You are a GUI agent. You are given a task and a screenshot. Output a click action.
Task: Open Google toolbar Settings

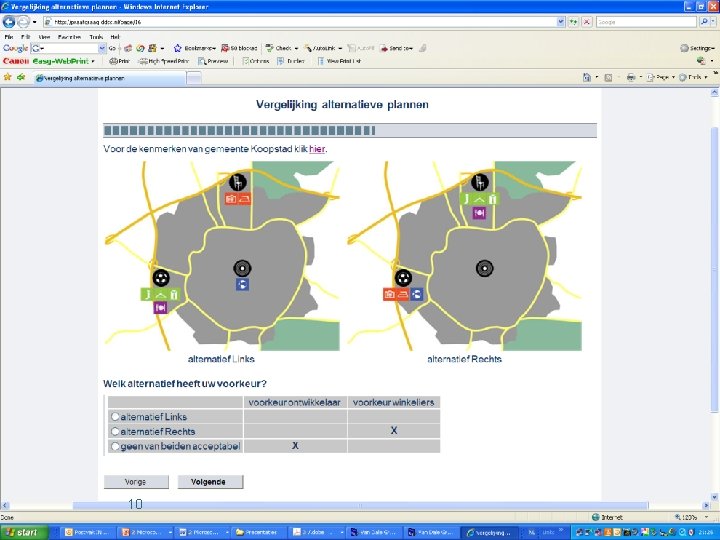(x=697, y=48)
